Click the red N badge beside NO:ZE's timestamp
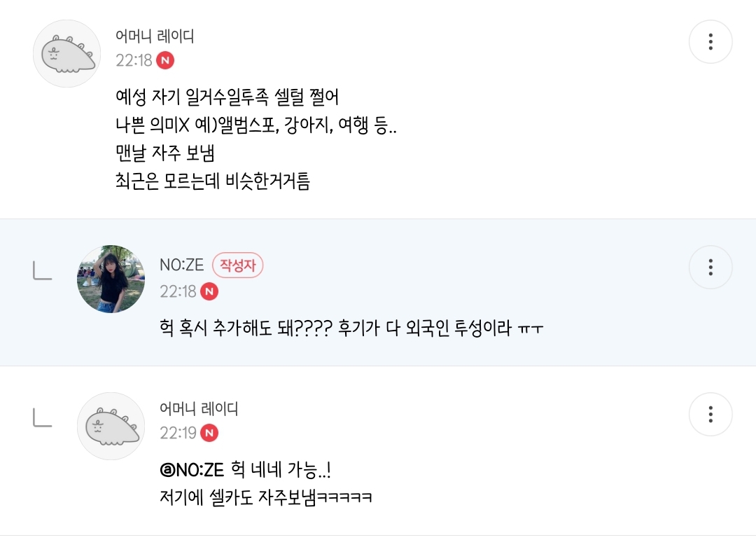 pyautogui.click(x=209, y=291)
